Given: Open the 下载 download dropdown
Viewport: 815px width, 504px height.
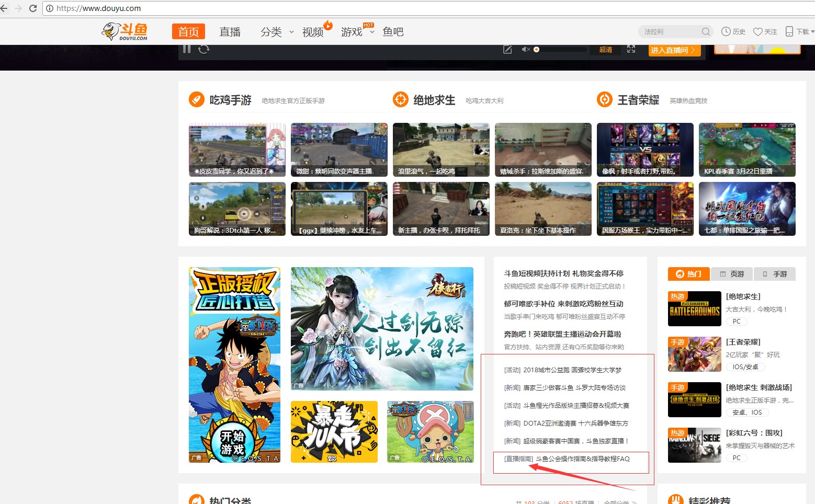Looking at the screenshot, I should 800,32.
